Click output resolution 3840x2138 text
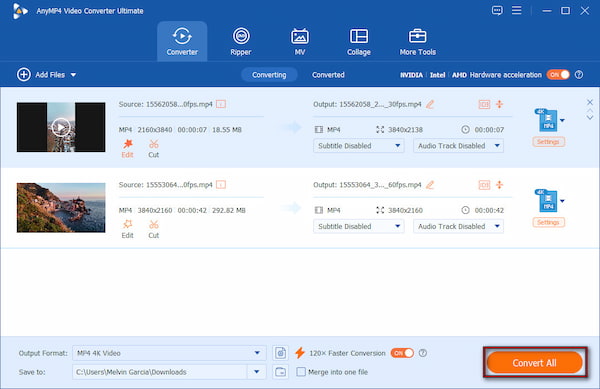This screenshot has width=600, height=389. pos(405,130)
